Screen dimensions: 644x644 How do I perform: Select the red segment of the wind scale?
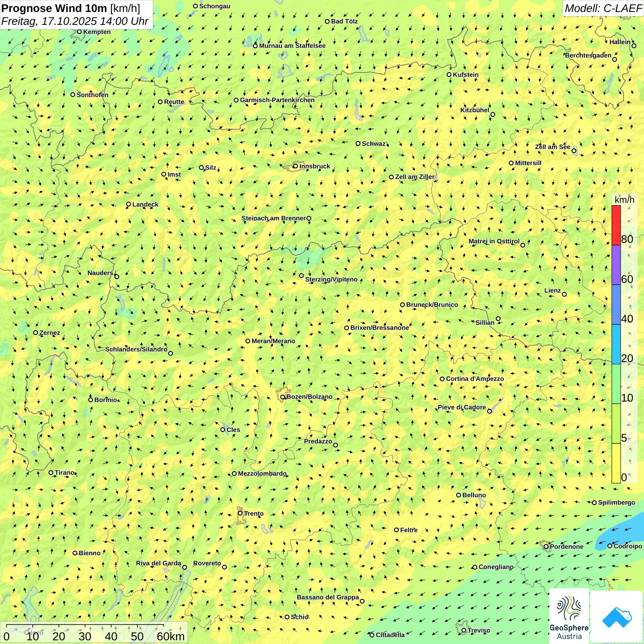pyautogui.click(x=616, y=225)
